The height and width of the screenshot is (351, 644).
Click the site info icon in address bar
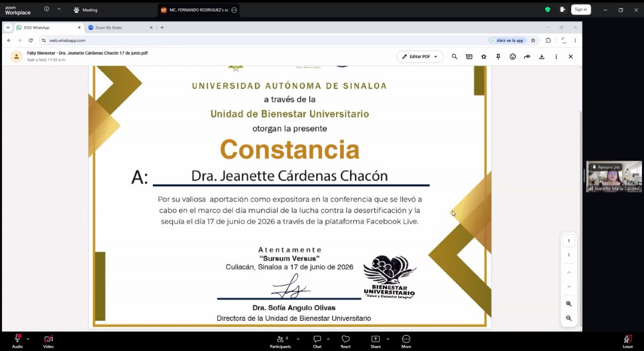coord(44,40)
